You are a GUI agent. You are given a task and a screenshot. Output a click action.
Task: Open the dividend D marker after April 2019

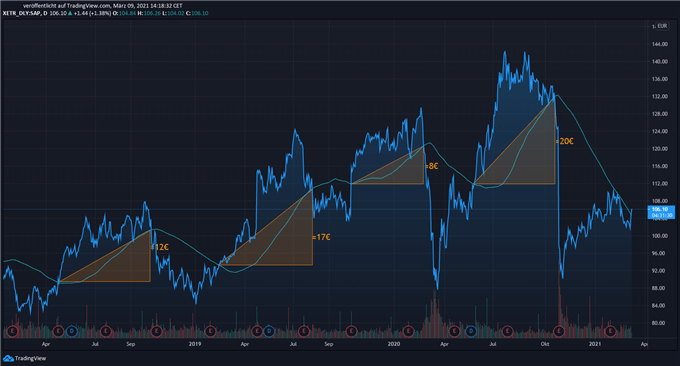[x=269, y=331]
